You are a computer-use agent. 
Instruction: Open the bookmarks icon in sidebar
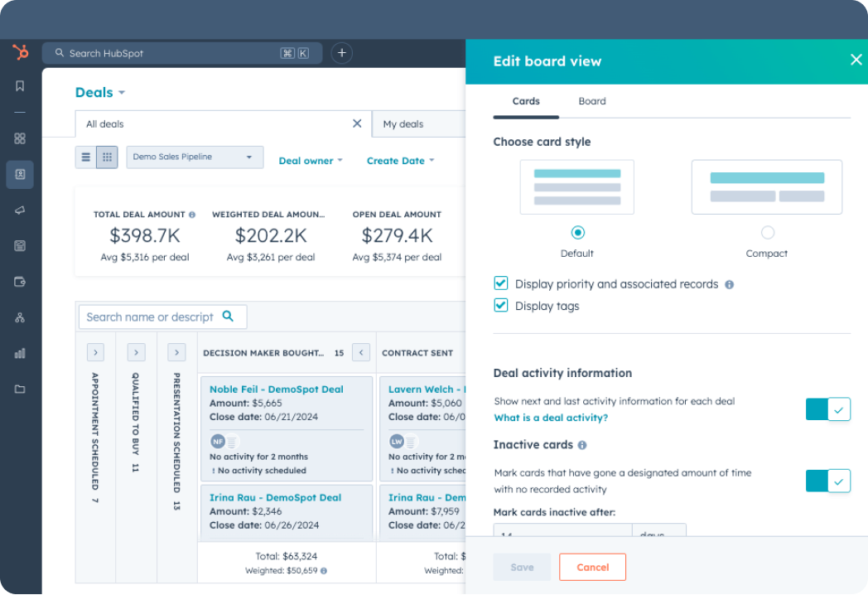[x=20, y=86]
